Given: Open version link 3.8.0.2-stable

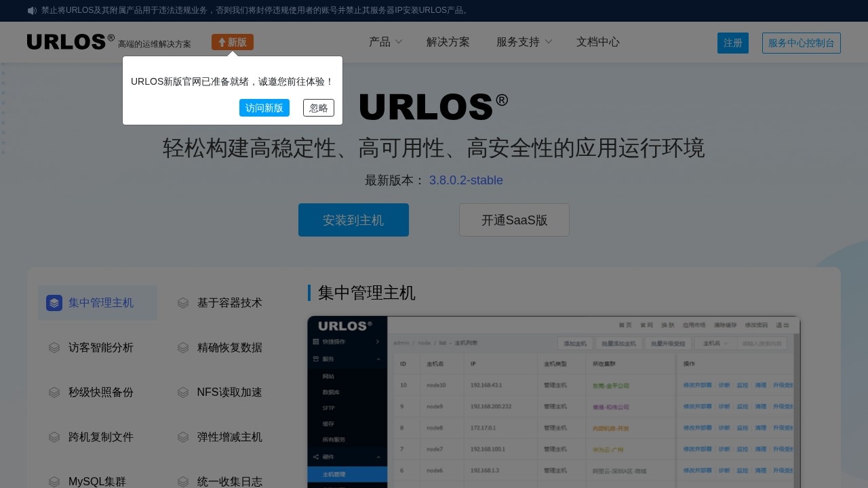Looking at the screenshot, I should tap(466, 180).
